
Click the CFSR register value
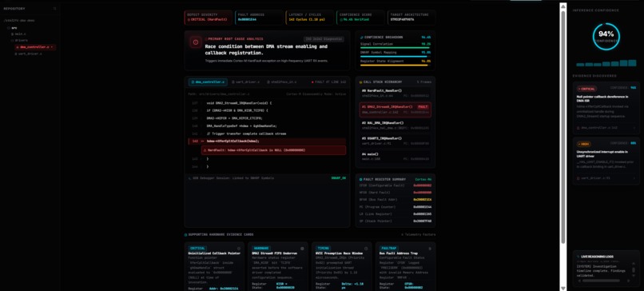tap(422, 185)
